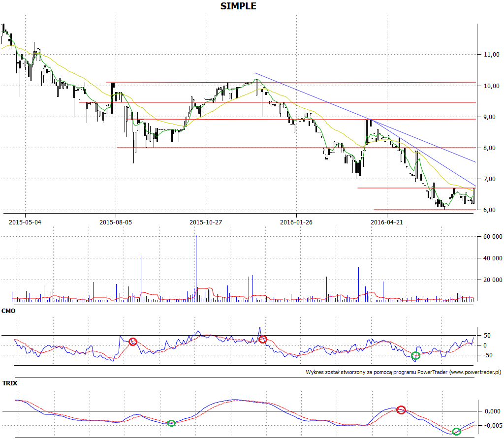Click the 10,00 price axis label
This screenshot has width=504, height=439.
tap(492, 86)
